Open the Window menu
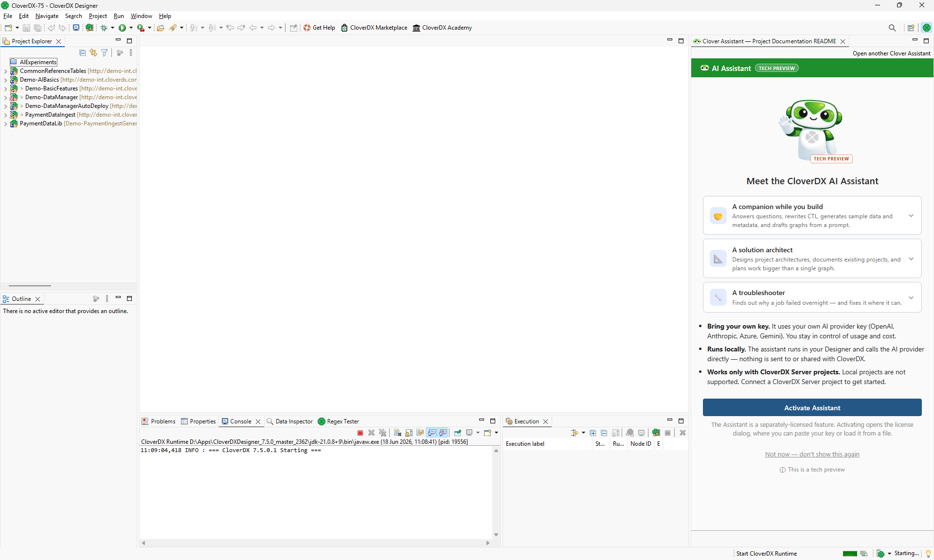Viewport: 934px width, 560px height. click(x=141, y=16)
